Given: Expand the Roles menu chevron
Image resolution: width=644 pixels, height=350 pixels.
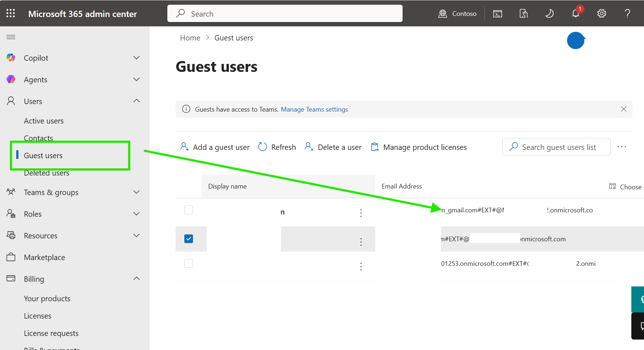Looking at the screenshot, I should (x=137, y=214).
